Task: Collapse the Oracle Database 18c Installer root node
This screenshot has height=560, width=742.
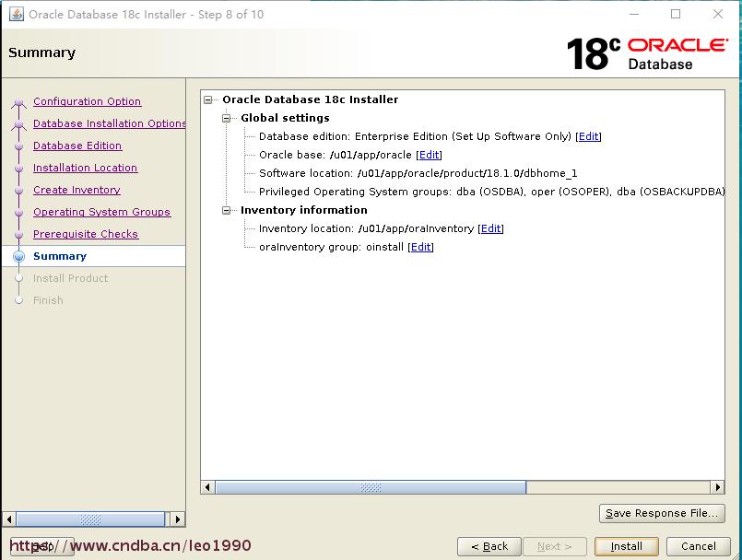Action: click(207, 99)
